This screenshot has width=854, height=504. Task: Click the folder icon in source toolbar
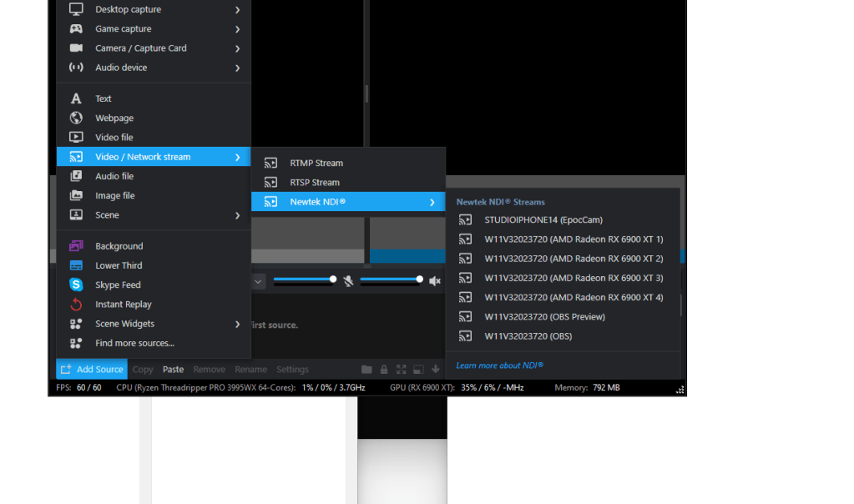pyautogui.click(x=366, y=370)
